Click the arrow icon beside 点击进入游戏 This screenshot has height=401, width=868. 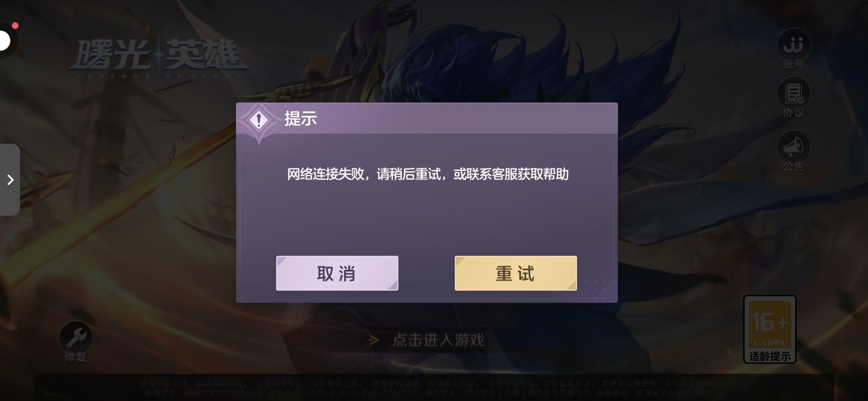(x=374, y=340)
